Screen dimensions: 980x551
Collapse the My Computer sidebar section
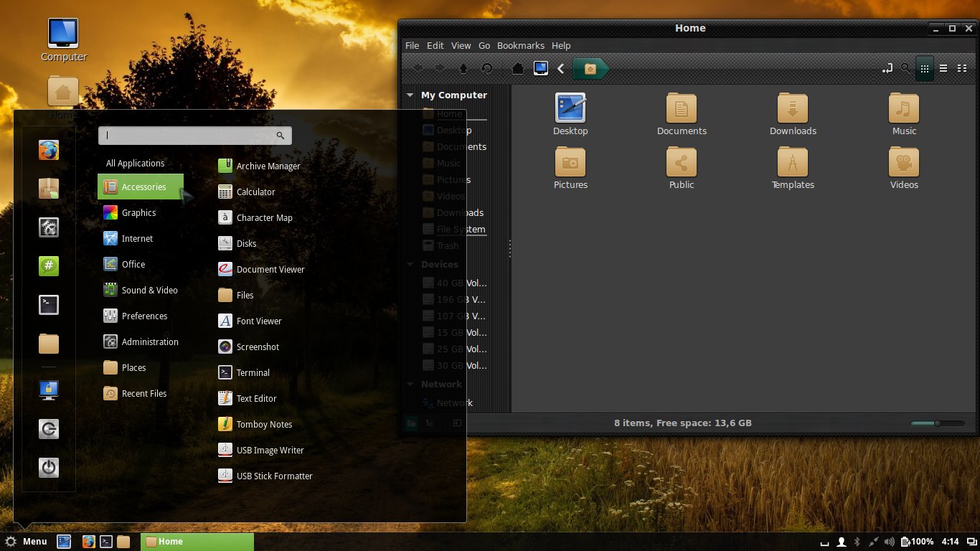[x=410, y=95]
